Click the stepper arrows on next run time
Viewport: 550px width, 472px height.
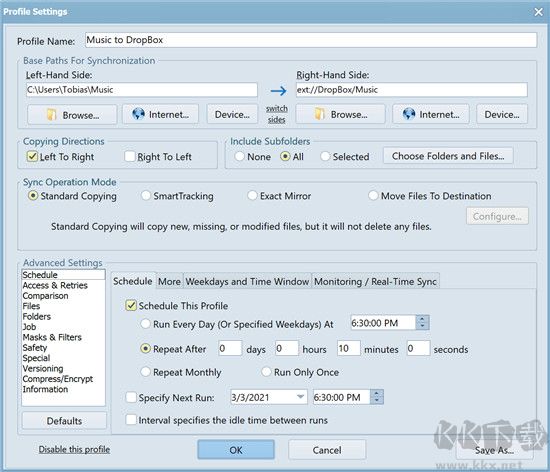tap(377, 397)
